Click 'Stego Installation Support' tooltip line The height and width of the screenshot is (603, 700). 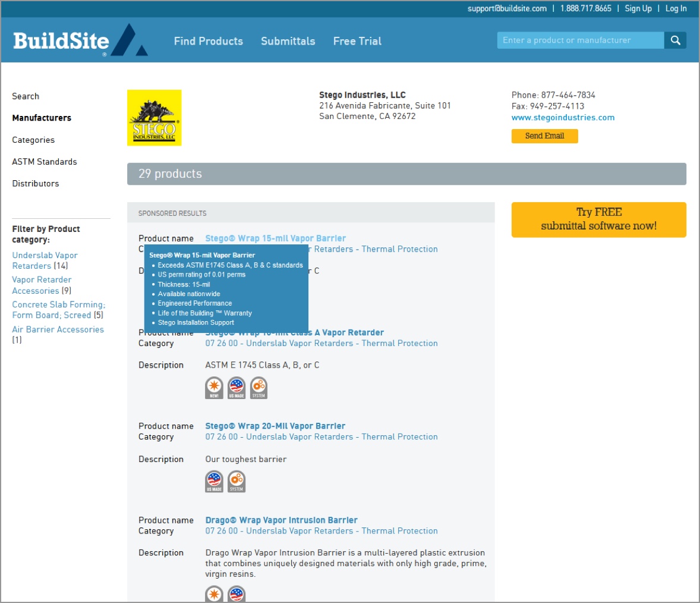click(x=196, y=322)
